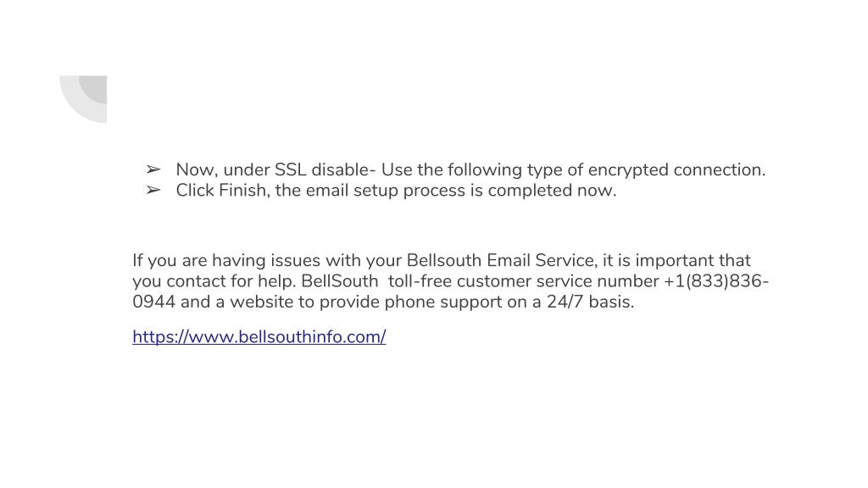868x488 pixels.
Task: Select the light gray quarter-circle decoration
Action: click(83, 99)
